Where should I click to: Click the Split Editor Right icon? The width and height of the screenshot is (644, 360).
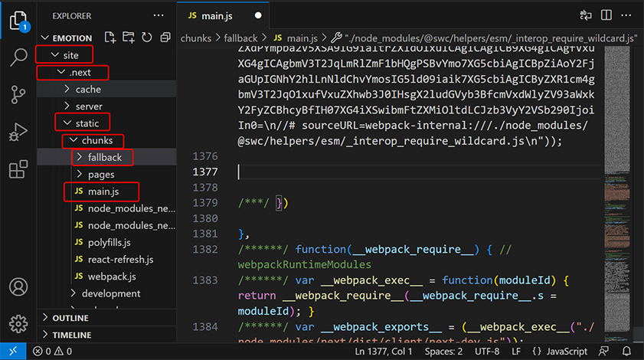tap(606, 15)
